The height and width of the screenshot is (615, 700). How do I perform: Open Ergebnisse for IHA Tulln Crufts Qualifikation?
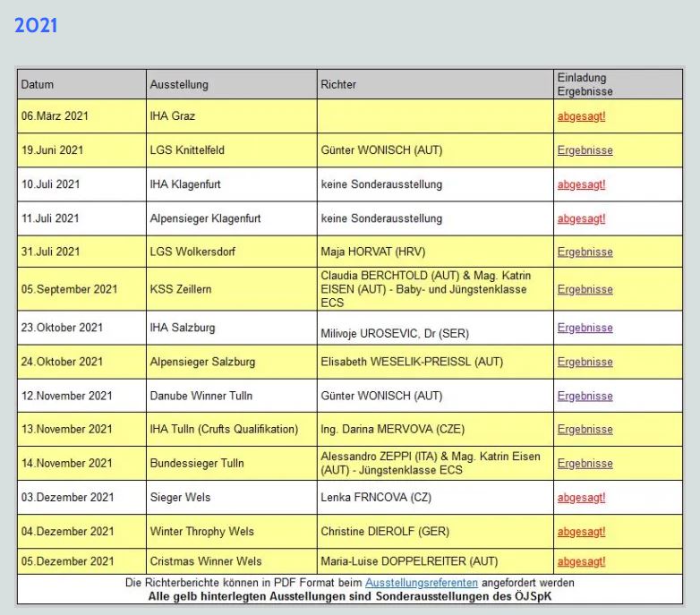[x=585, y=429]
